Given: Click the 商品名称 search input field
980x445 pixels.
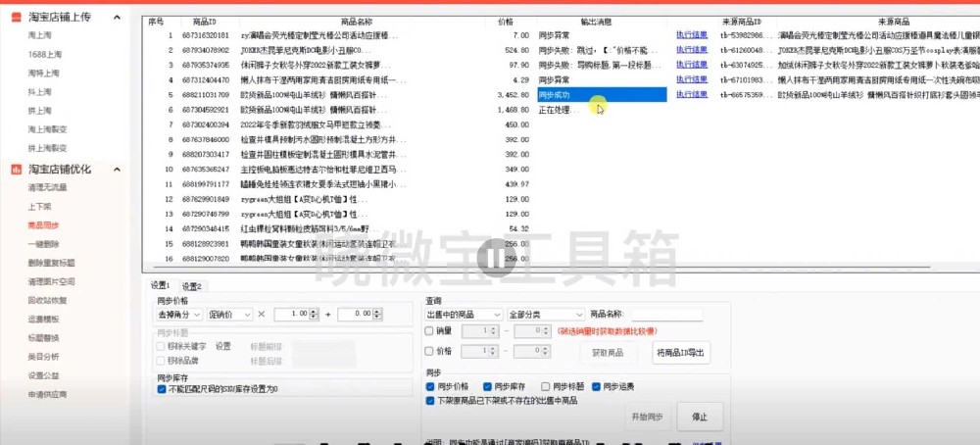Looking at the screenshot, I should point(666,315).
